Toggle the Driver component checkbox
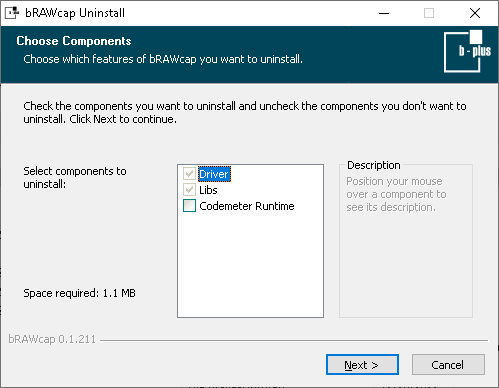The image size is (499, 388). [x=189, y=174]
